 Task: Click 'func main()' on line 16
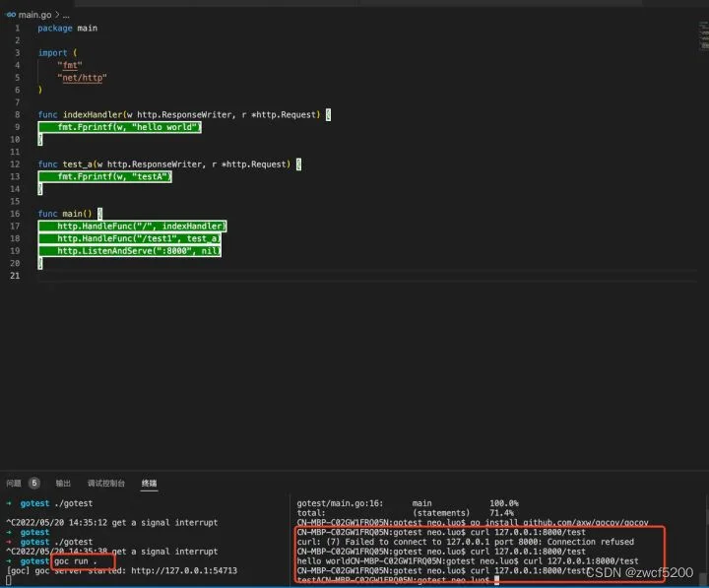coord(65,214)
